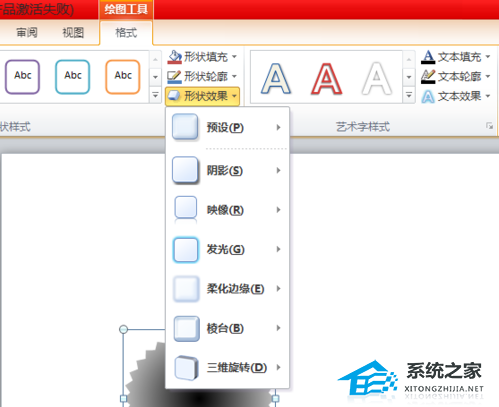Open the 形状轮廓 dropdown arrow

pos(234,76)
